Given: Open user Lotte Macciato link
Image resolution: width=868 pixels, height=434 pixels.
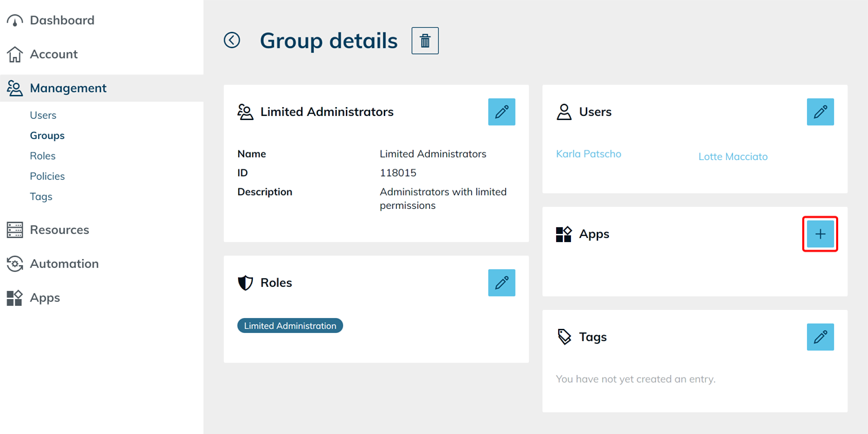Looking at the screenshot, I should coord(733,157).
